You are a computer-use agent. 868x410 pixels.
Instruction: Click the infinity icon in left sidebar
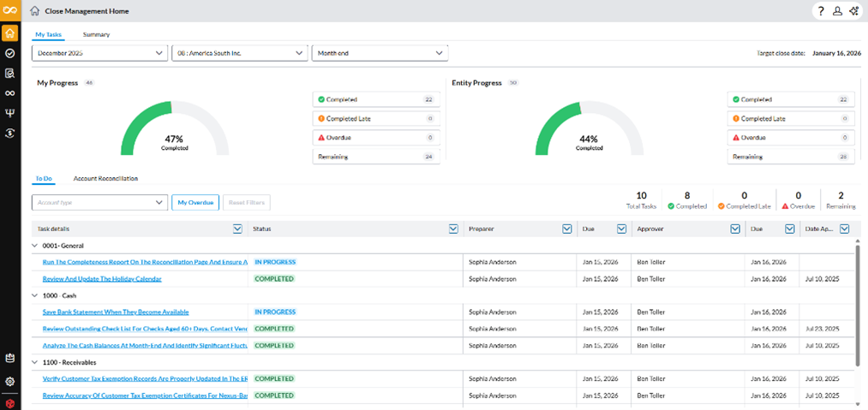[9, 93]
